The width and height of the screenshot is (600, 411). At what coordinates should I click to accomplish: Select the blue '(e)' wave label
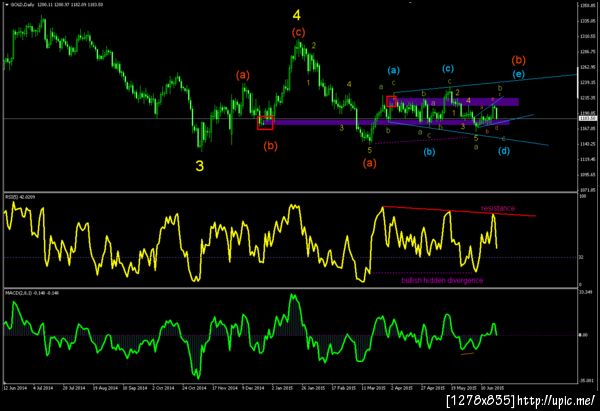[518, 74]
